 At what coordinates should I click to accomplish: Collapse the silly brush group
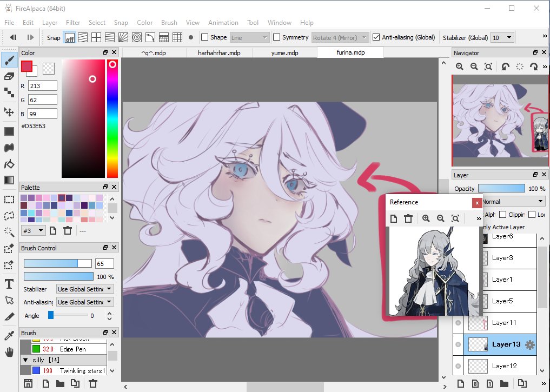(25, 360)
